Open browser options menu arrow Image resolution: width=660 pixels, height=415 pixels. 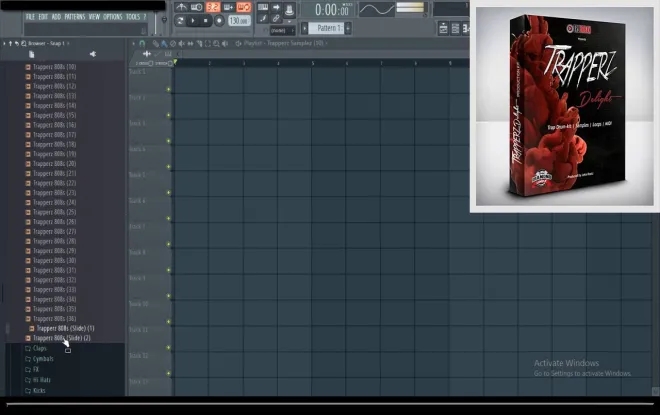click(x=5, y=43)
